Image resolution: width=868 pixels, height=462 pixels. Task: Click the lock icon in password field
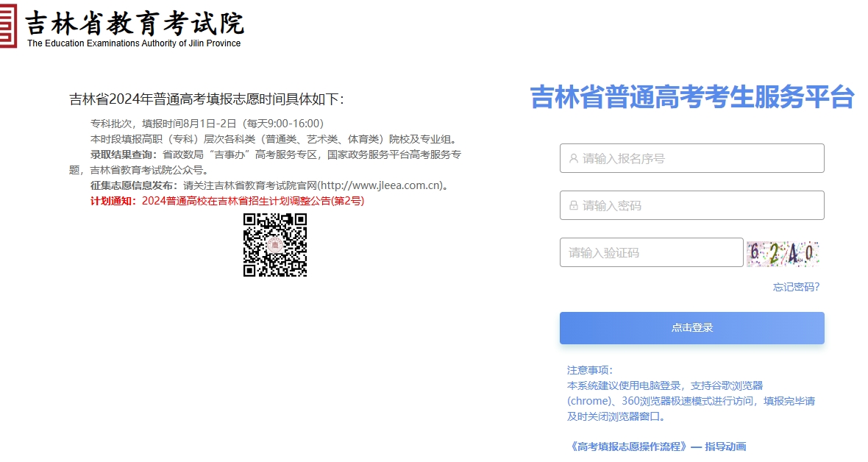point(574,205)
